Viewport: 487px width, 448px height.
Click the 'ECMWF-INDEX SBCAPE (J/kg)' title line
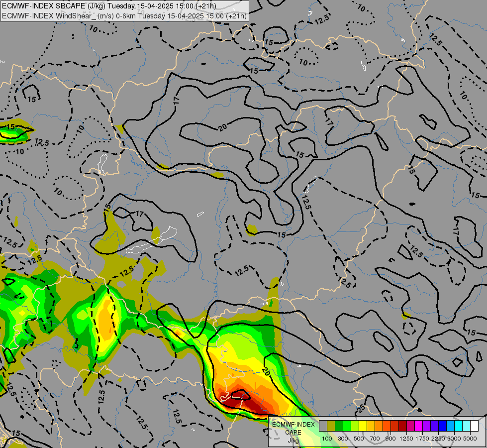point(109,6)
